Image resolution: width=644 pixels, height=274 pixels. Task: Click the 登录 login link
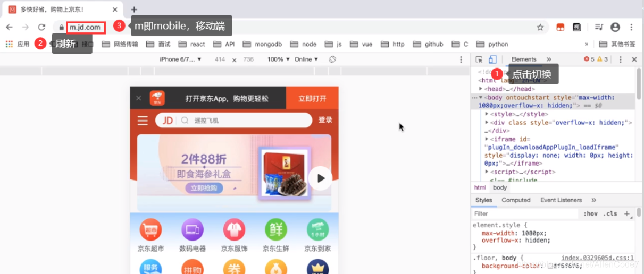[325, 120]
